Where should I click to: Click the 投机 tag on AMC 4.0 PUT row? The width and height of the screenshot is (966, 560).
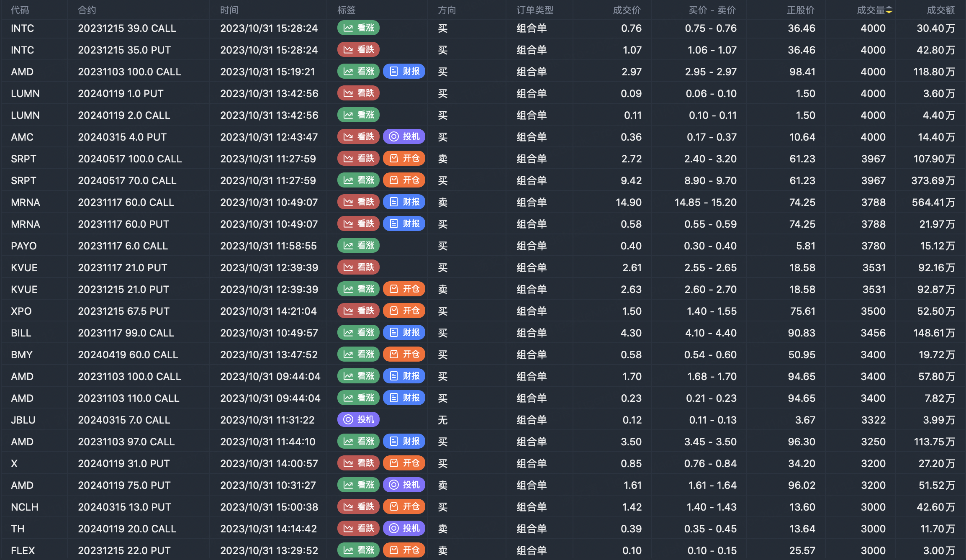(x=404, y=137)
